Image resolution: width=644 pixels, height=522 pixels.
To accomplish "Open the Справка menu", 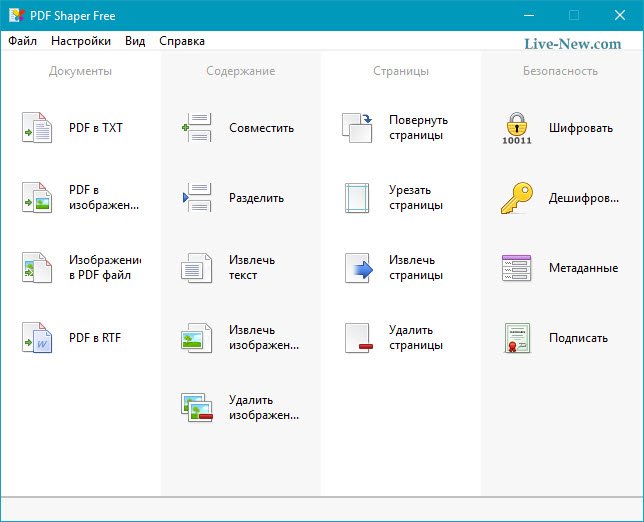I will pyautogui.click(x=182, y=41).
